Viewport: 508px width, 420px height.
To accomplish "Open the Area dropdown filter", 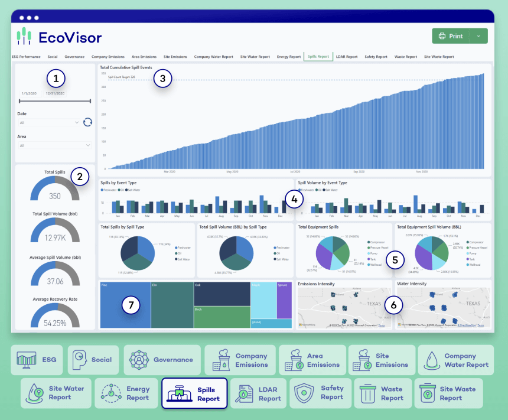I will 54,145.
